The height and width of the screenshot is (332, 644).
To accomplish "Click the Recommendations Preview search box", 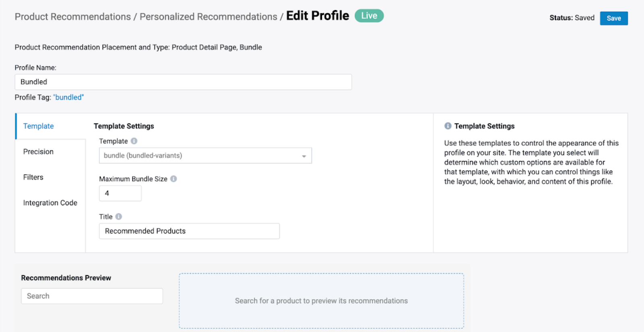I will pos(92,296).
